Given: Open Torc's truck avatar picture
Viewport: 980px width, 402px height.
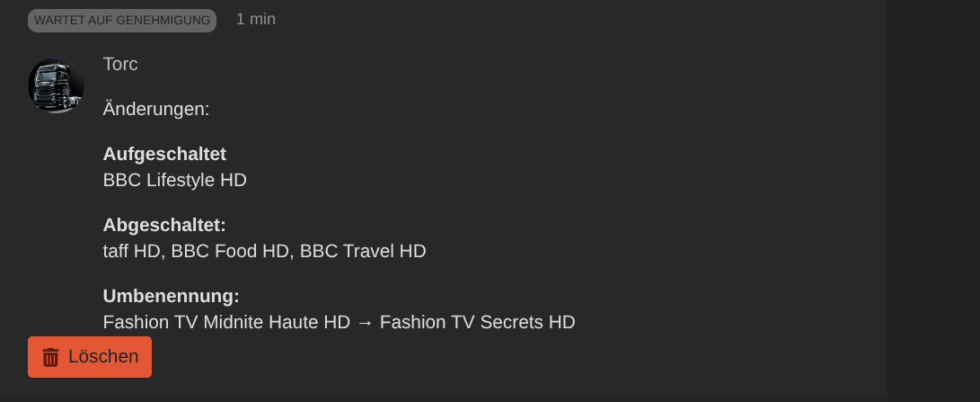Looking at the screenshot, I should click(x=56, y=86).
